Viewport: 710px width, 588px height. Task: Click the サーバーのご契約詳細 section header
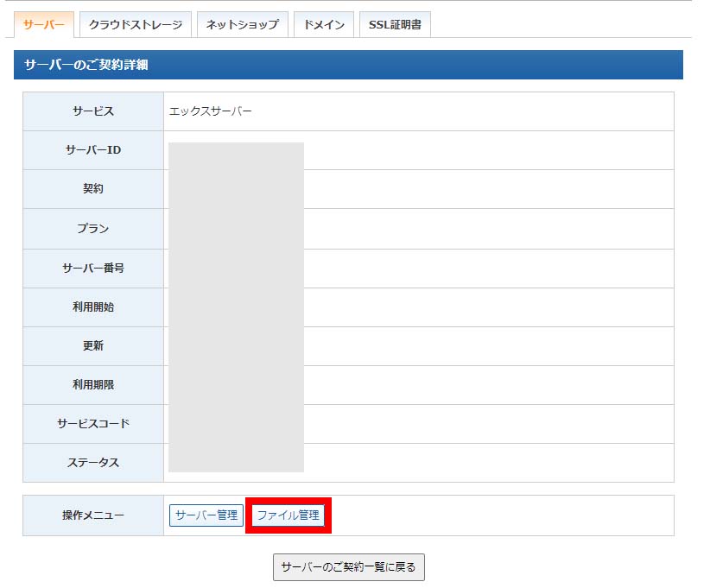(86, 65)
